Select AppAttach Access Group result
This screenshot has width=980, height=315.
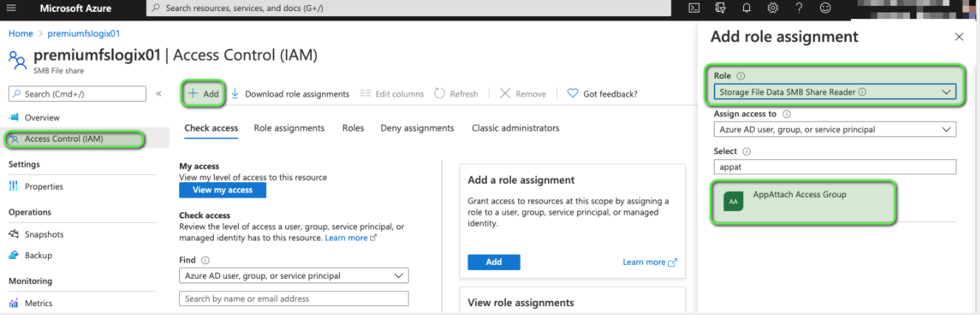(803, 201)
